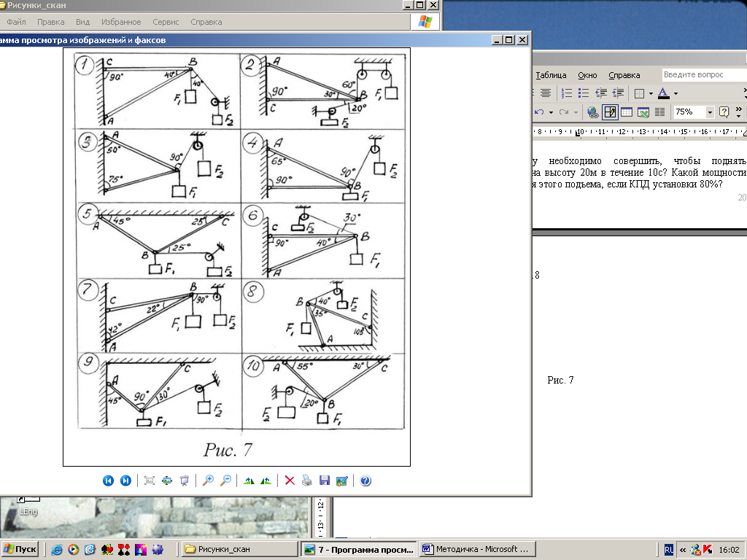The height and width of the screenshot is (560, 747).
Task: Open the Word zoom 75% dropdown
Action: 710,112
